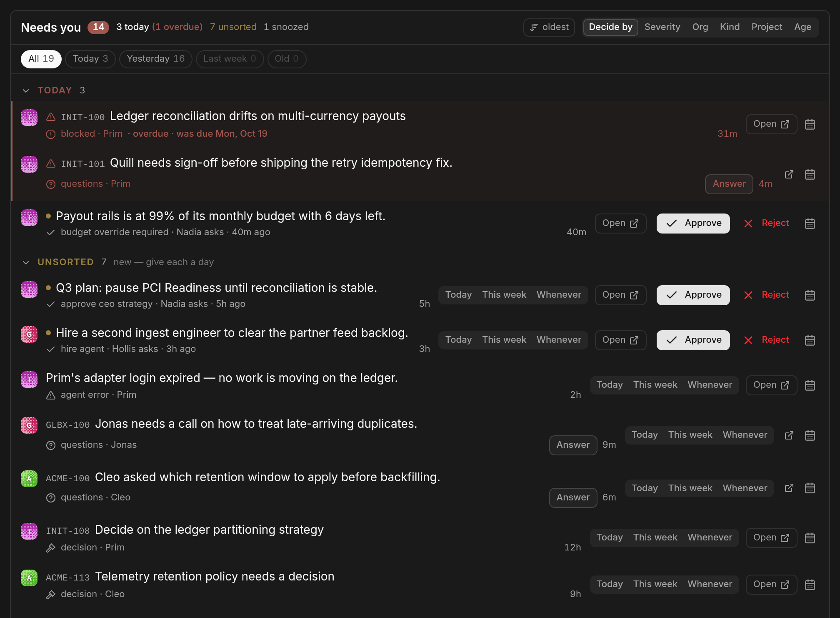Toggle the oldest sort order button
This screenshot has width=840, height=618.
(x=549, y=27)
